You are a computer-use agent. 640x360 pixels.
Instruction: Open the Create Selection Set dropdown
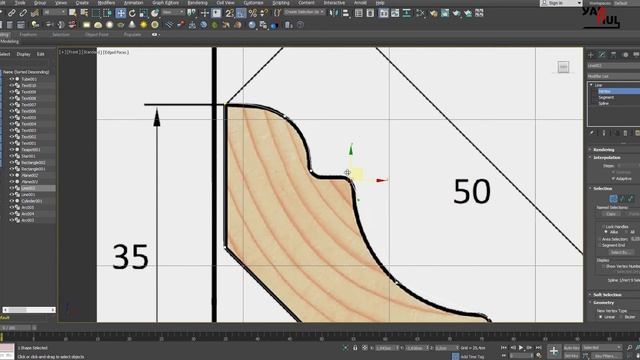point(304,13)
